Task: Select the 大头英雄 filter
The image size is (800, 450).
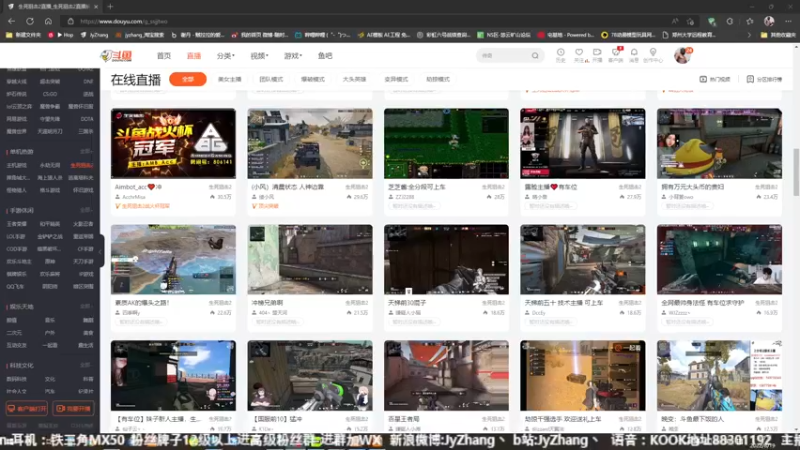Action: point(354,79)
